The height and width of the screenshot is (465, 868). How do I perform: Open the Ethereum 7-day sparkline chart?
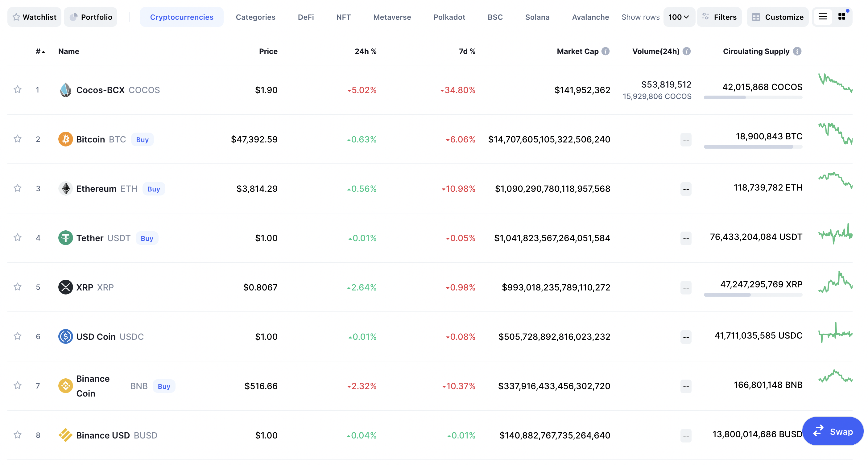coord(835,181)
